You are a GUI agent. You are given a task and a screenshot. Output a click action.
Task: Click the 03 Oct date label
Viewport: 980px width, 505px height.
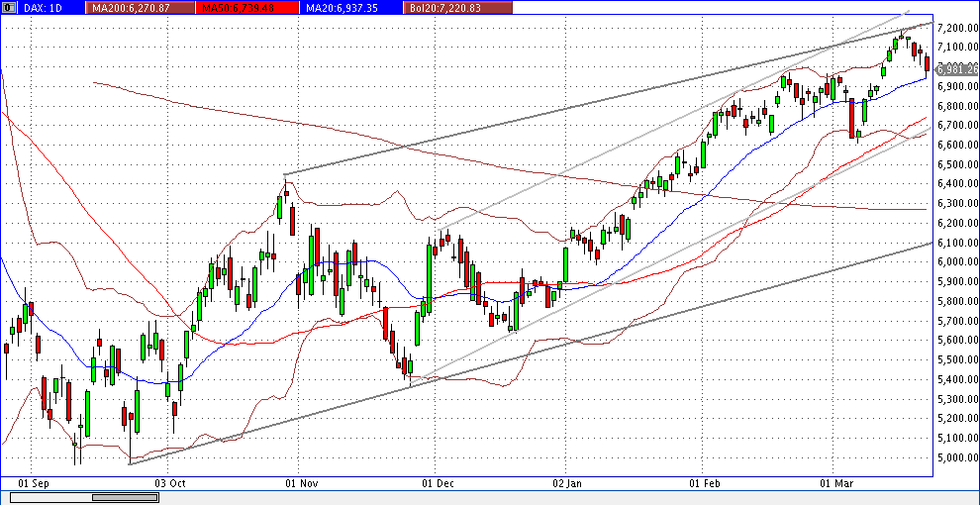coord(170,483)
